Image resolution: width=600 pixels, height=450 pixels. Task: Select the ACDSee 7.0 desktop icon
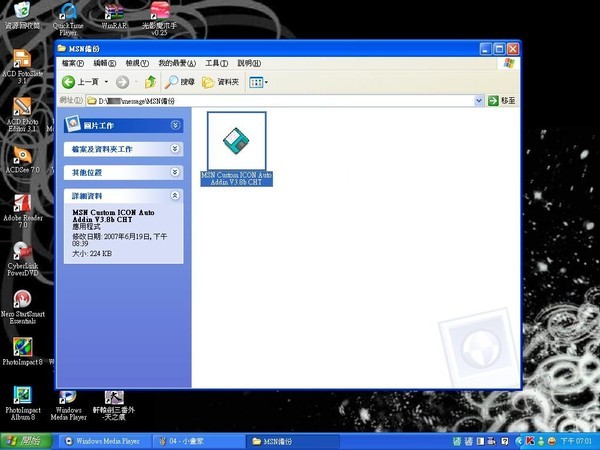pyautogui.click(x=22, y=160)
